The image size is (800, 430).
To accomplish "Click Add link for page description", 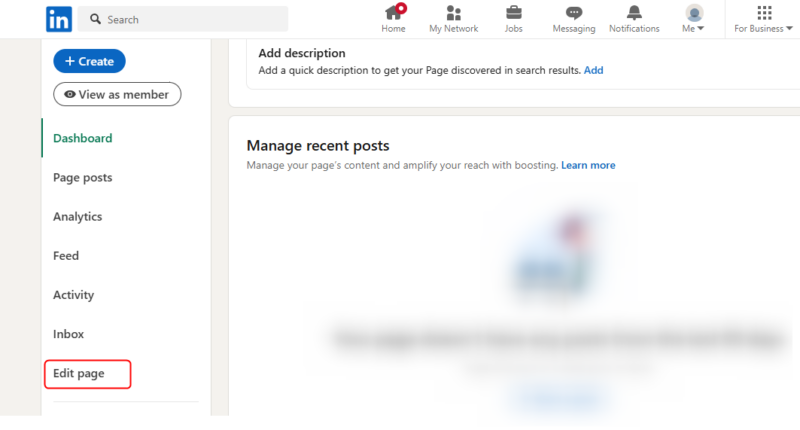I will coord(593,70).
